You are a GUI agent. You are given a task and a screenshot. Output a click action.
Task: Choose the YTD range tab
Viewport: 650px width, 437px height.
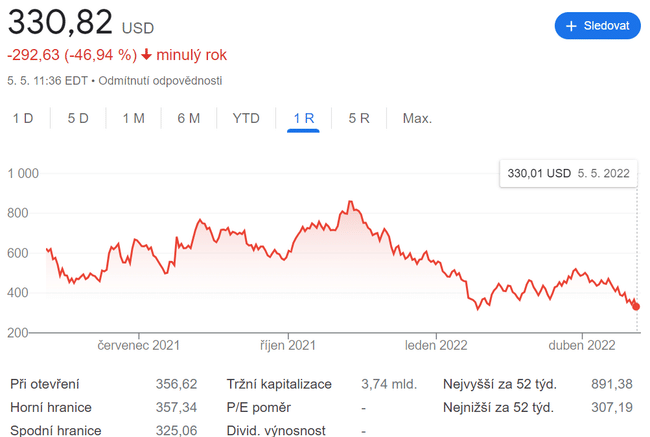tap(246, 118)
